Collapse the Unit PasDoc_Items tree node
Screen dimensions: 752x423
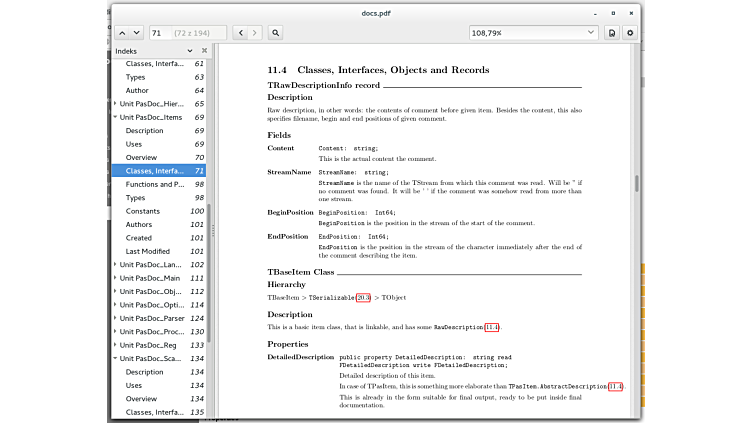click(117, 117)
